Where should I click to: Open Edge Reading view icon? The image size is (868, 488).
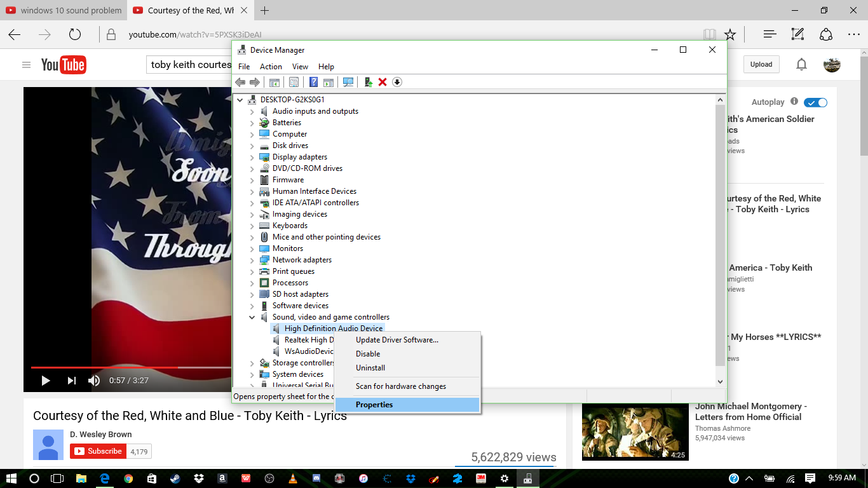pyautogui.click(x=710, y=34)
